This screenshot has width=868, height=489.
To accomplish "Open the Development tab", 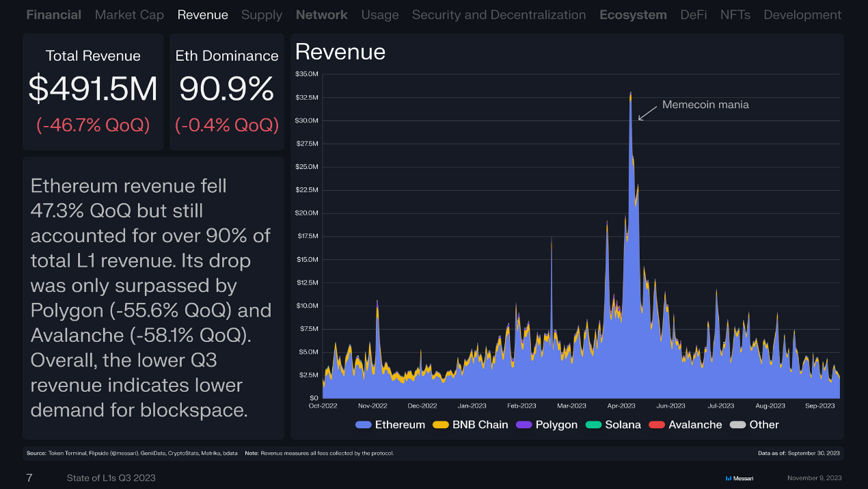I will pos(802,14).
